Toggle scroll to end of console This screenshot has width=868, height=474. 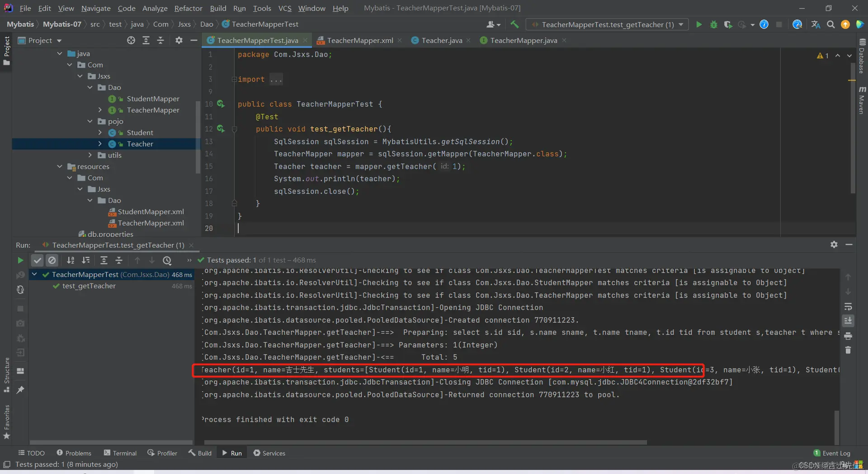pos(848,321)
